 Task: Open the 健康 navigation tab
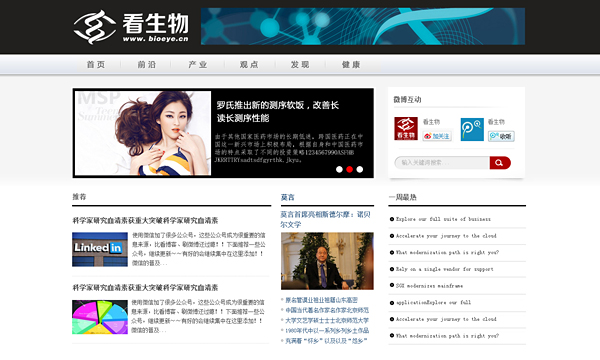[351, 65]
